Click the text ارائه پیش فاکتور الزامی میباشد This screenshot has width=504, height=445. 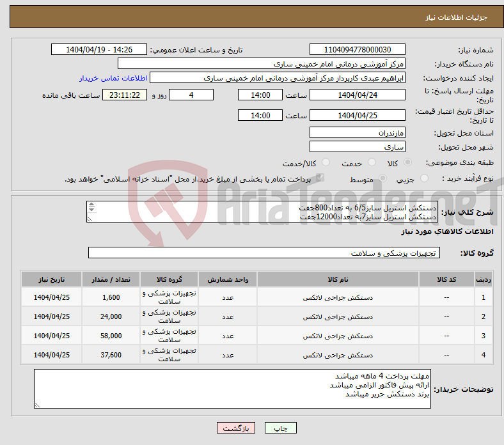tap(379, 385)
